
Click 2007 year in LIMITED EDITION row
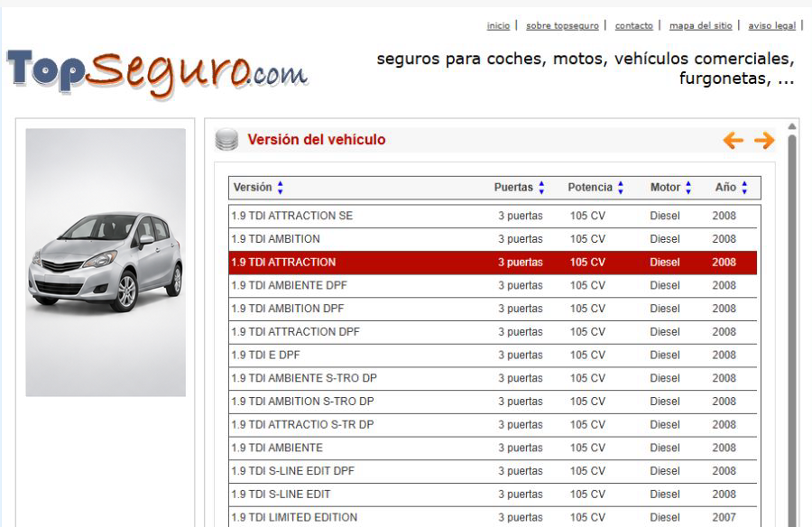coord(724,517)
